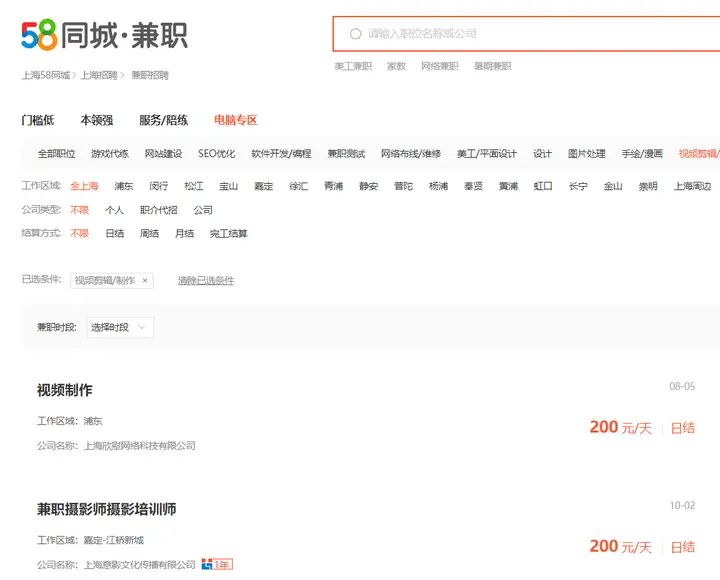Filter work area by 全上海
Screen dimensions: 720x580
click(84, 186)
